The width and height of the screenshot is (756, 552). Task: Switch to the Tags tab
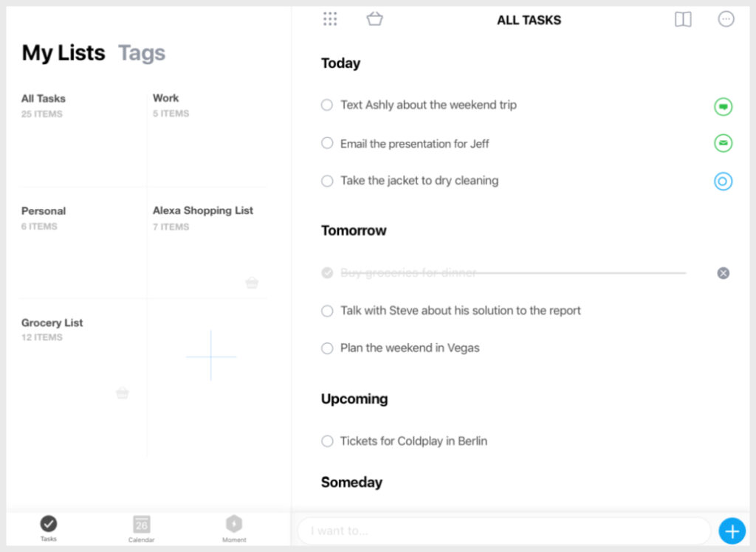click(x=142, y=52)
